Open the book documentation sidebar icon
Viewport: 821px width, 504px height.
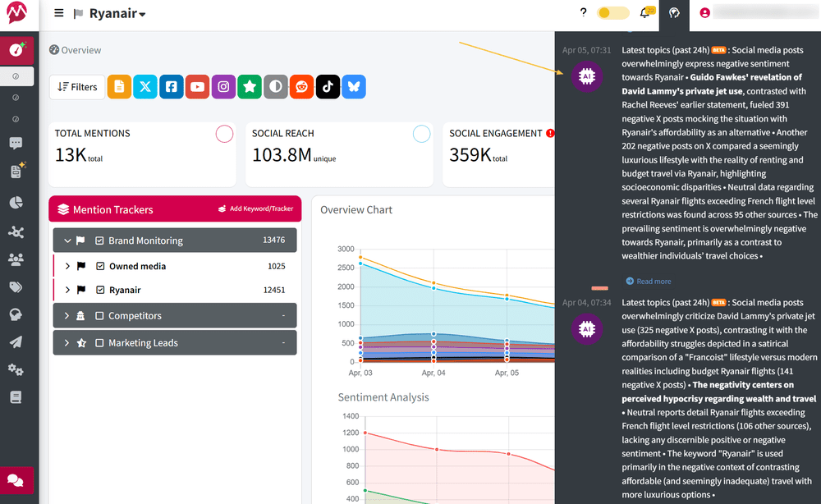tap(16, 398)
